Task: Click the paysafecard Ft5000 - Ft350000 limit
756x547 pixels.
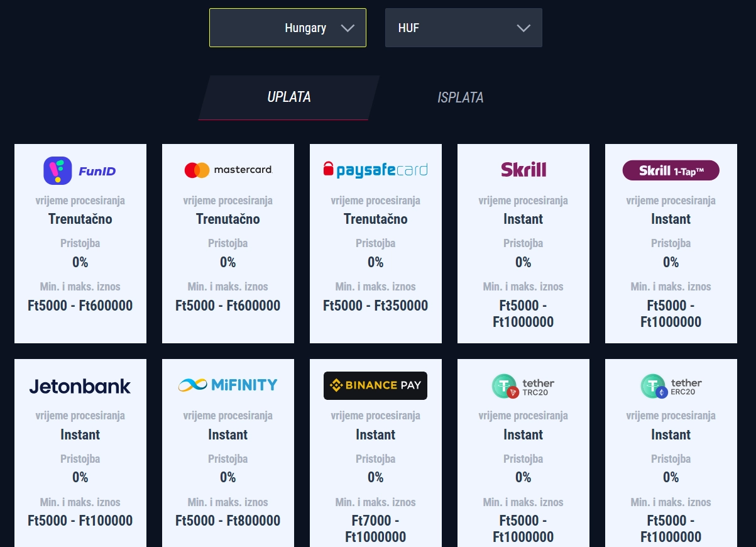Action: pyautogui.click(x=376, y=306)
